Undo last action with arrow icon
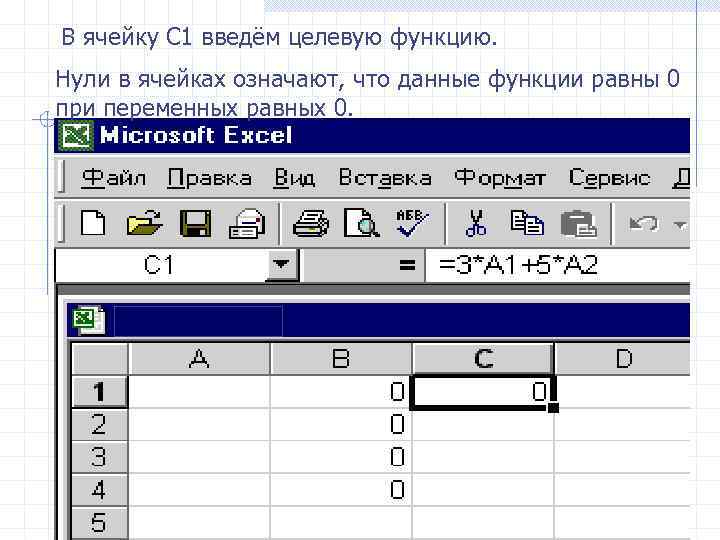Viewport: 720px width, 540px height. tap(644, 224)
